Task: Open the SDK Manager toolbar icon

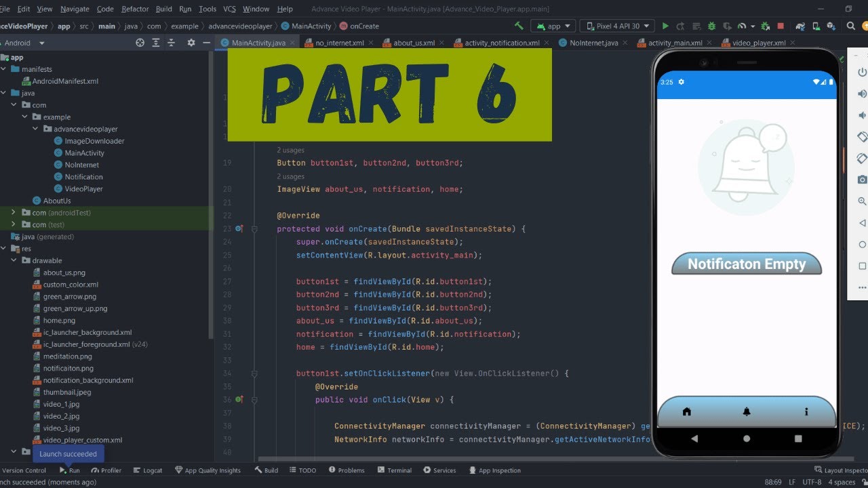Action: tap(831, 26)
